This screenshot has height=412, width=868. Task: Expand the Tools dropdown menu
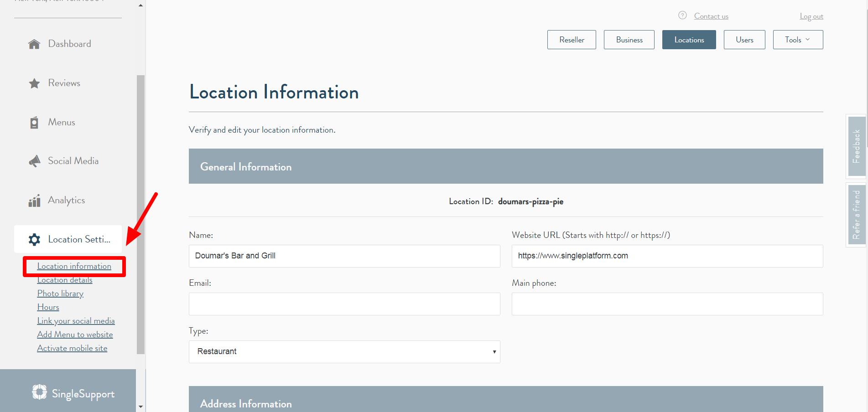click(798, 40)
